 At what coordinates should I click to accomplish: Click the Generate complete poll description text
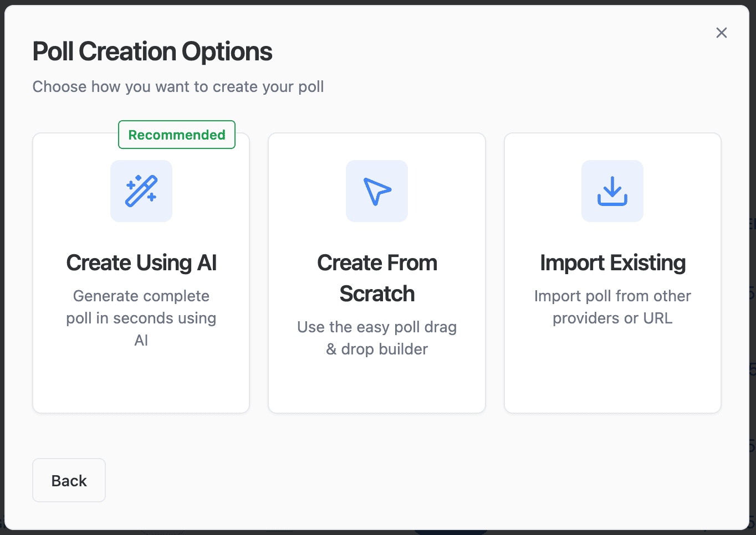[141, 318]
